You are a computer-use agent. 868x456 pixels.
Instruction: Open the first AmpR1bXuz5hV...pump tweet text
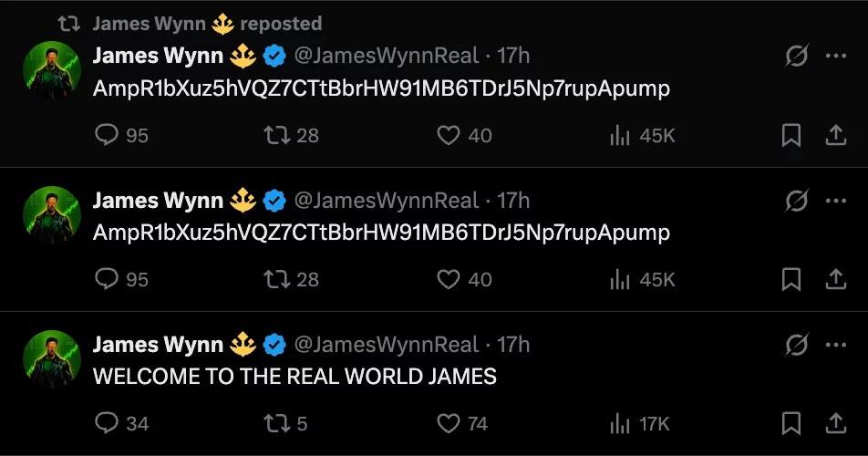(381, 88)
